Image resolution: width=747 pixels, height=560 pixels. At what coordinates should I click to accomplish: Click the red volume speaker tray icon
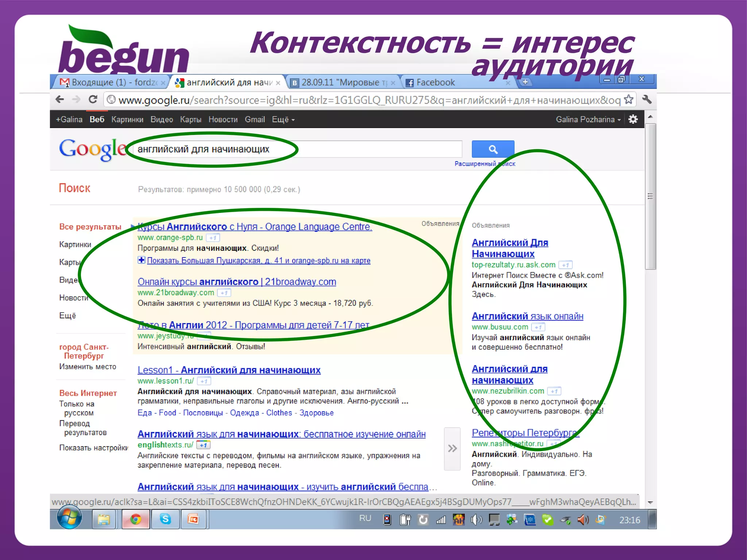pos(582,520)
